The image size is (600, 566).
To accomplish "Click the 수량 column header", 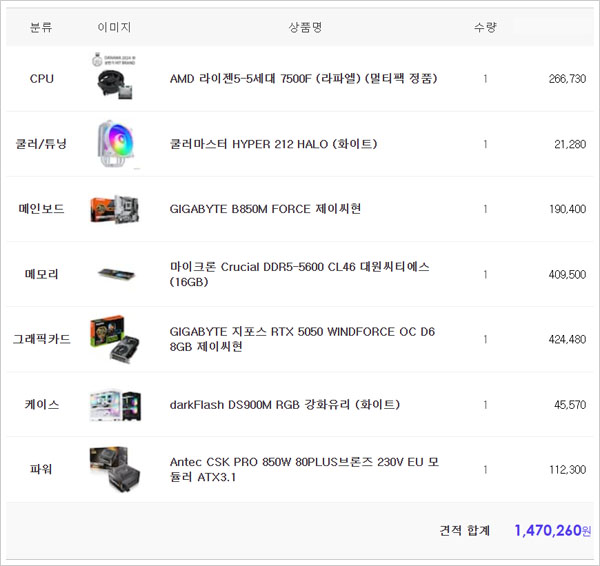I will pos(485,28).
